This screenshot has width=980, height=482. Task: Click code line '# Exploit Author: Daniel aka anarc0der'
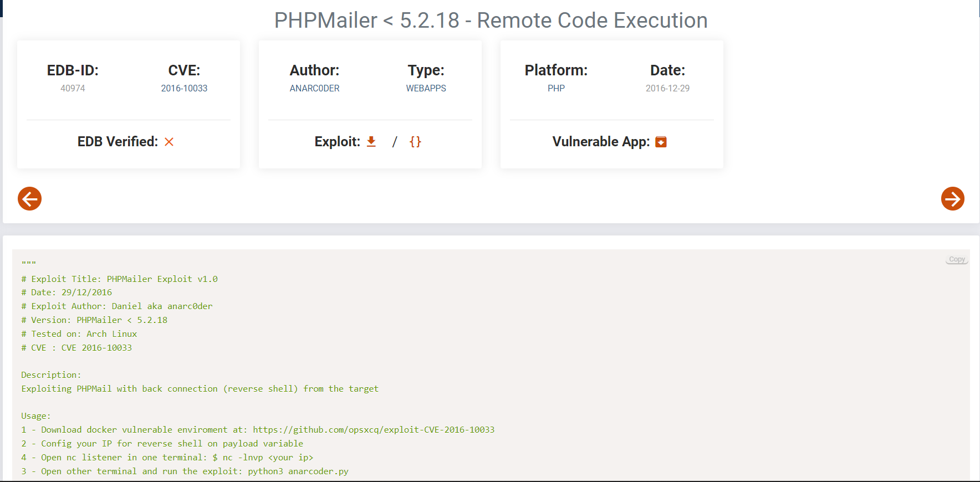(x=117, y=306)
